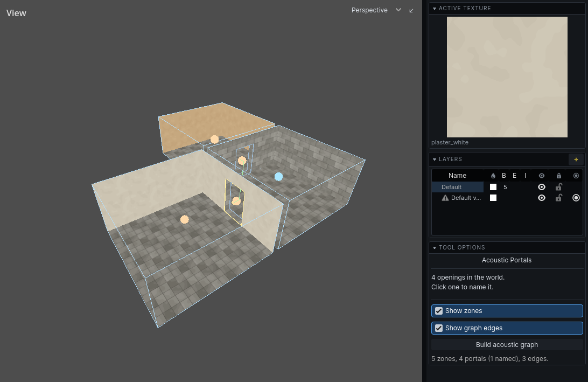Click orange marker in the brick doorway
Image resolution: width=588 pixels, height=382 pixels.
click(x=242, y=161)
